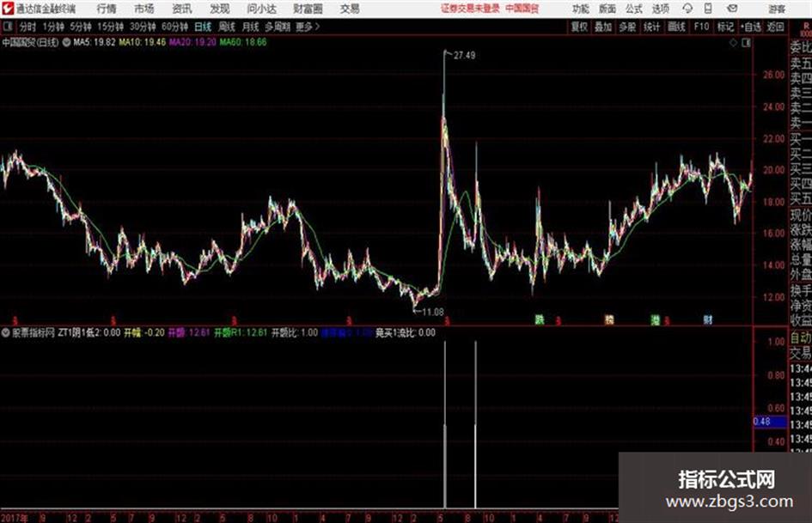
Task: Select the 日线 daily period tab
Action: (203, 27)
